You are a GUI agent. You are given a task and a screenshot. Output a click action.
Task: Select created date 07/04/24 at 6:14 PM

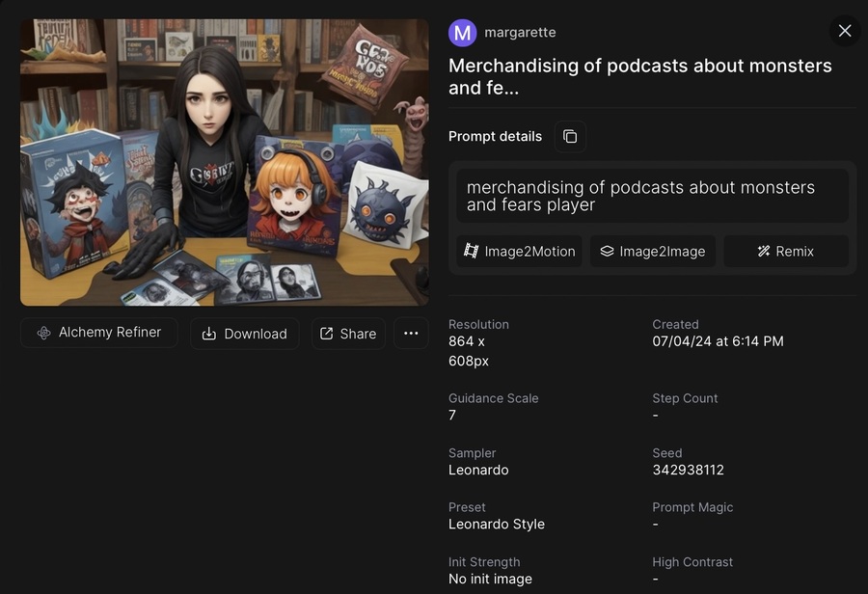[718, 341]
